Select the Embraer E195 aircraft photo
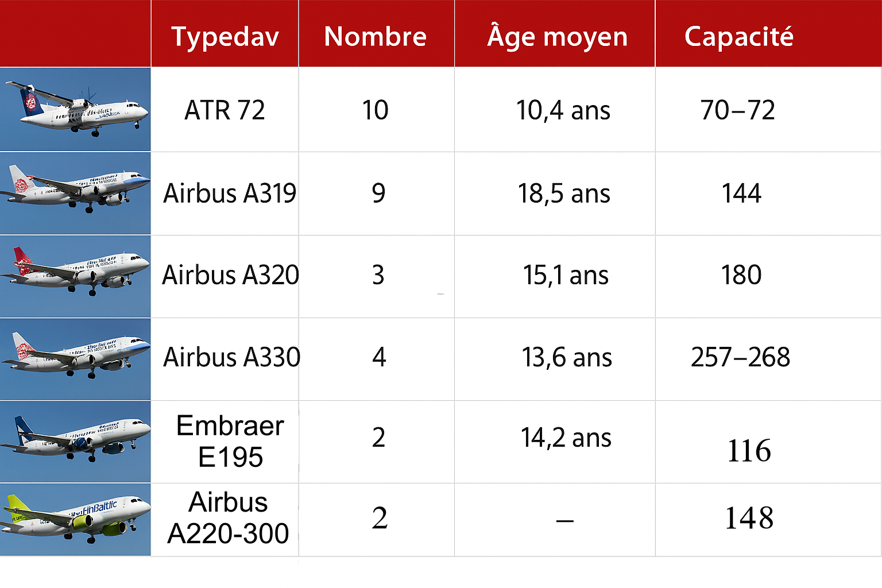 [x=75, y=441]
